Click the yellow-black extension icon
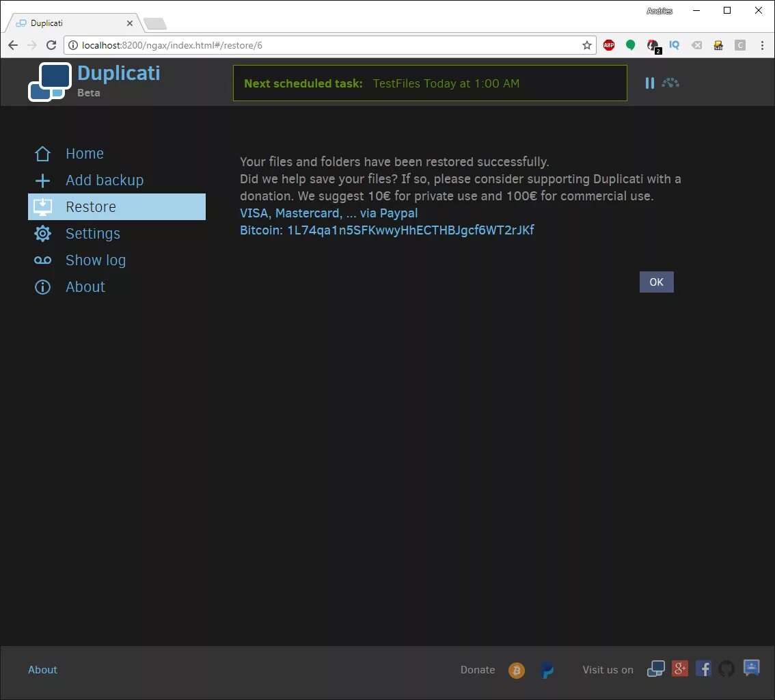This screenshot has width=775, height=700. click(718, 46)
